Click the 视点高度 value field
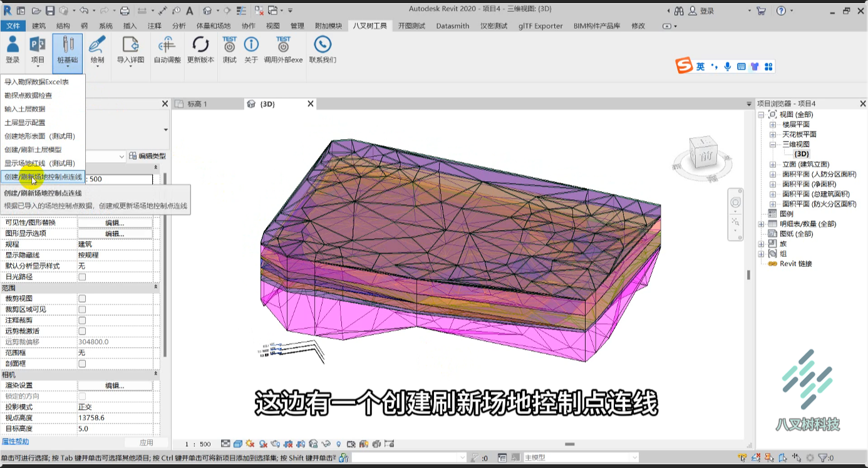 [115, 418]
